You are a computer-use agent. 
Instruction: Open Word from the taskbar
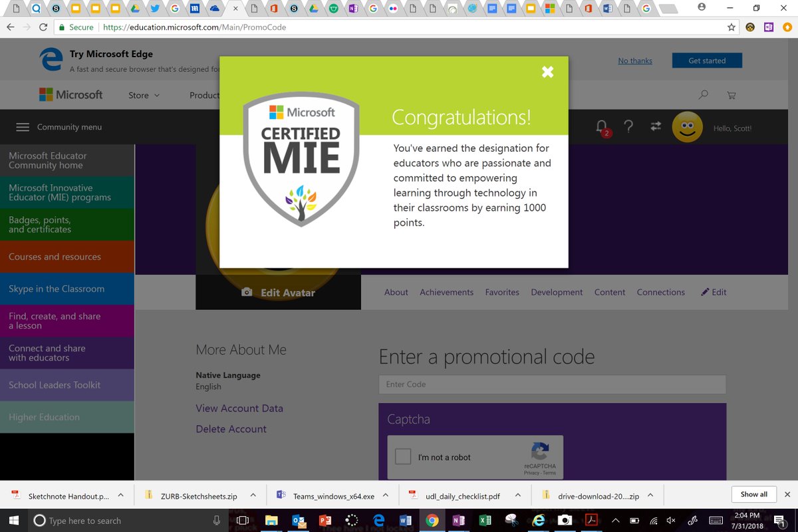(x=405, y=521)
